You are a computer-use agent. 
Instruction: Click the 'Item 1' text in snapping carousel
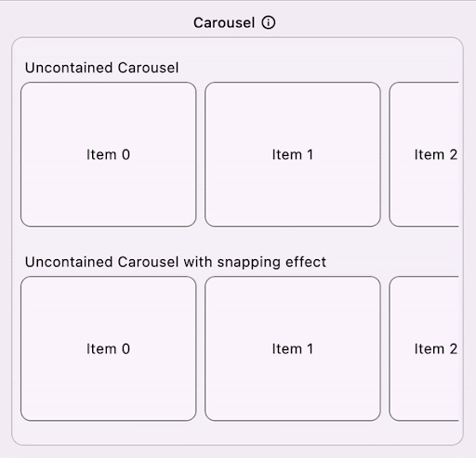[x=293, y=349]
